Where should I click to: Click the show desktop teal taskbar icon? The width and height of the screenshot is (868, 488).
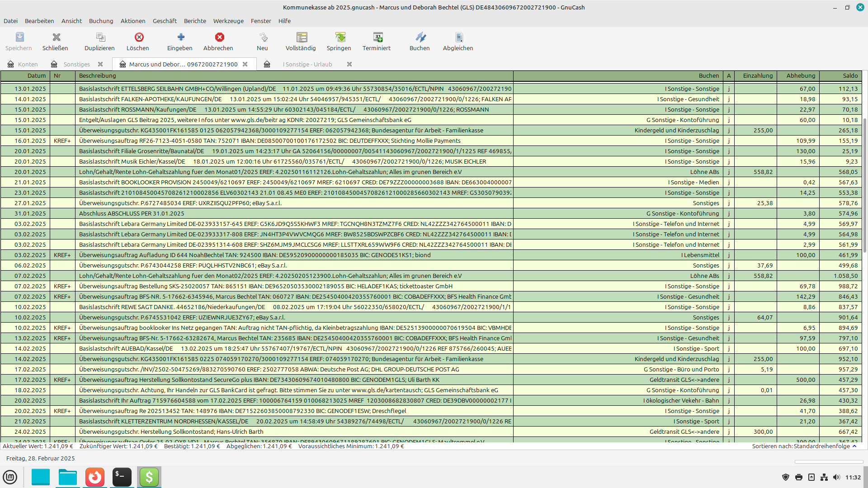coord(41,477)
